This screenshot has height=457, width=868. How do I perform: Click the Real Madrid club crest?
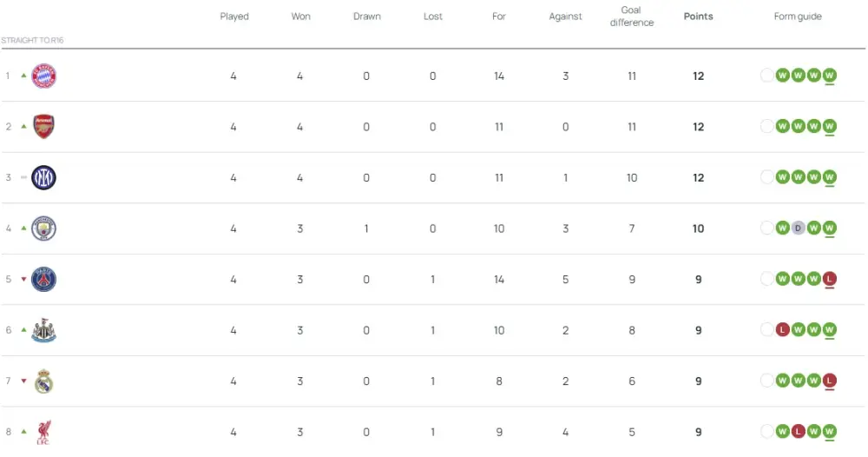43,381
